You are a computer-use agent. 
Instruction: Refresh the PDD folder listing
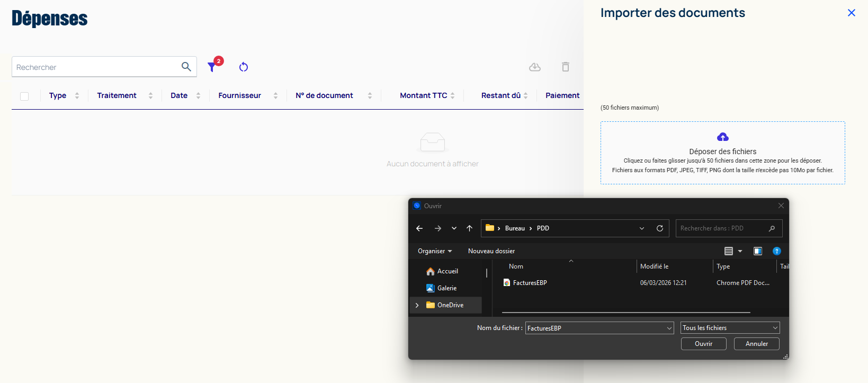pos(660,228)
